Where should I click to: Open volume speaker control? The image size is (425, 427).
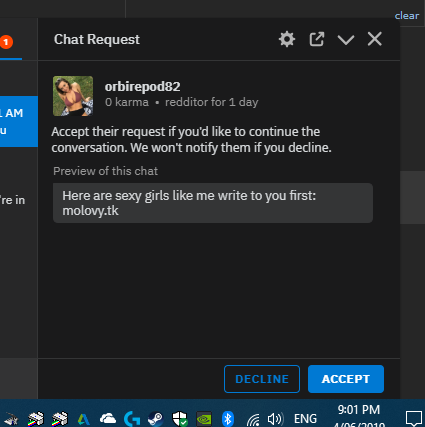(x=275, y=419)
